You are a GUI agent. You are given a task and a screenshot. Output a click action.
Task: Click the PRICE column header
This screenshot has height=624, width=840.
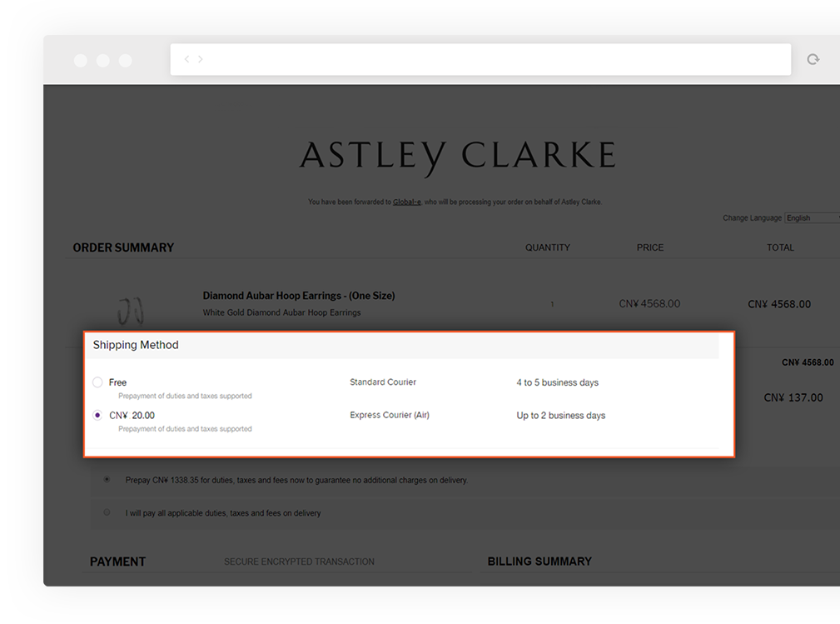pos(650,247)
